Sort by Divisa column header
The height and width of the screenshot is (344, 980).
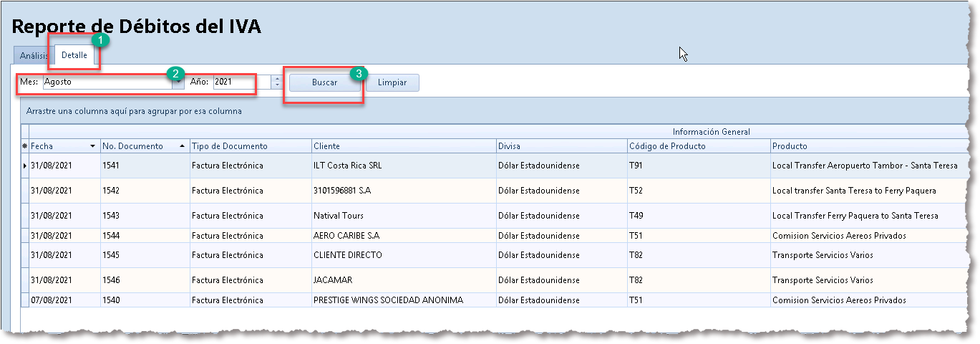(x=561, y=146)
